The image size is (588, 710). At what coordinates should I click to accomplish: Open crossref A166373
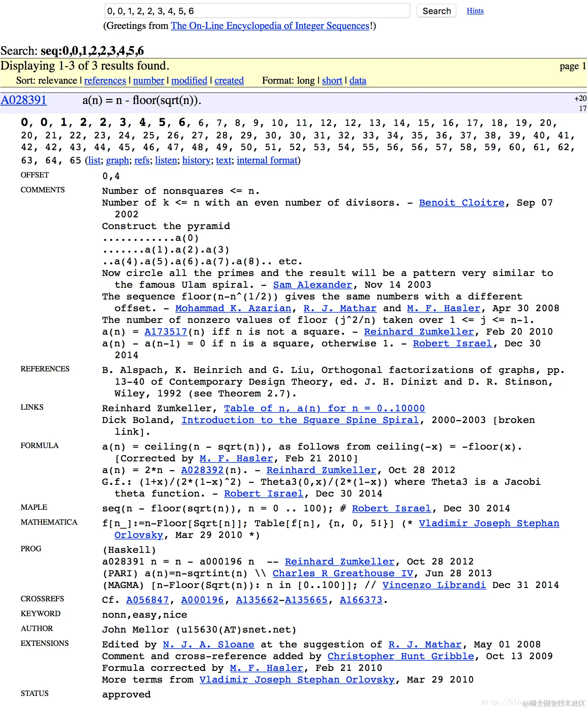361,600
